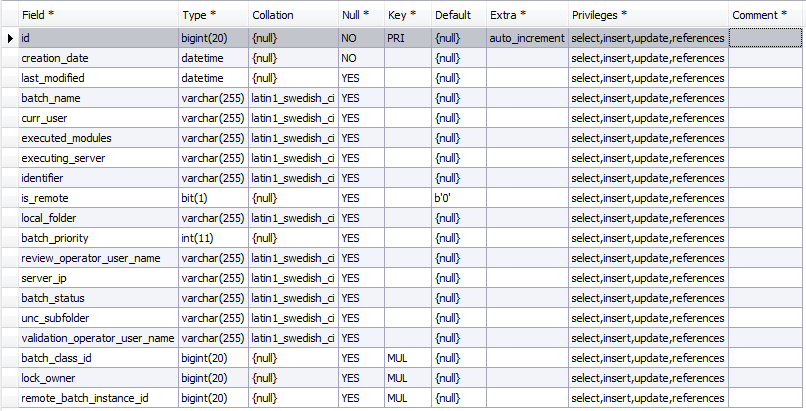Click the auto_increment Extra cell
Screen dimensions: 806x411
(x=528, y=38)
